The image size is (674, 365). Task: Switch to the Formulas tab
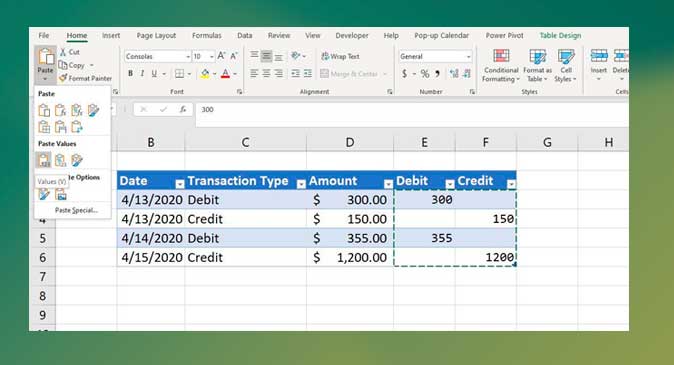point(206,35)
